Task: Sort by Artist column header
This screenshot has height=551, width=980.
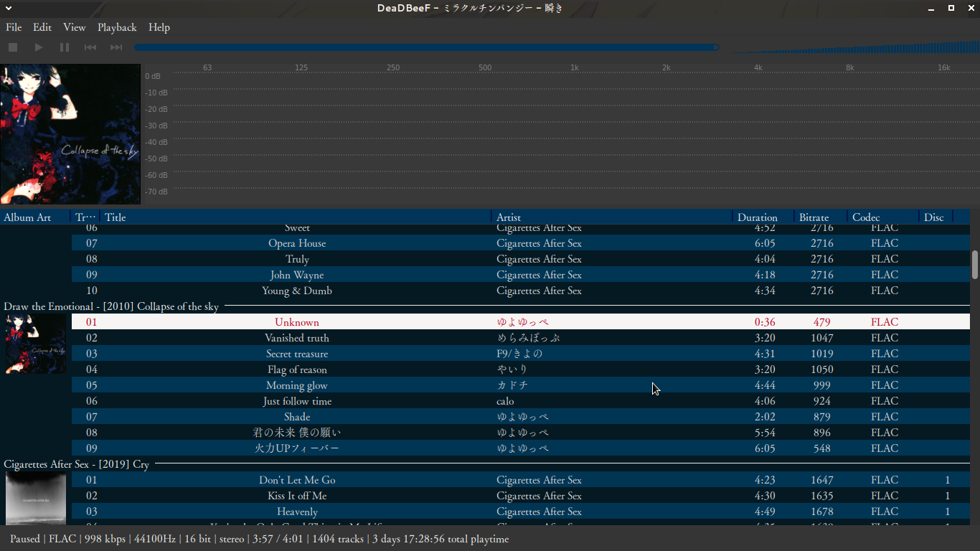Action: point(509,217)
